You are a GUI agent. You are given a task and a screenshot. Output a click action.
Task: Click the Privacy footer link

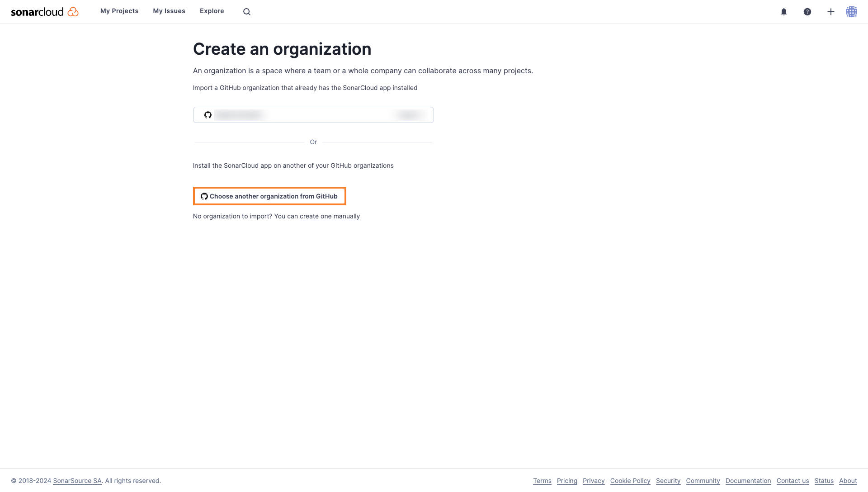coord(594,481)
